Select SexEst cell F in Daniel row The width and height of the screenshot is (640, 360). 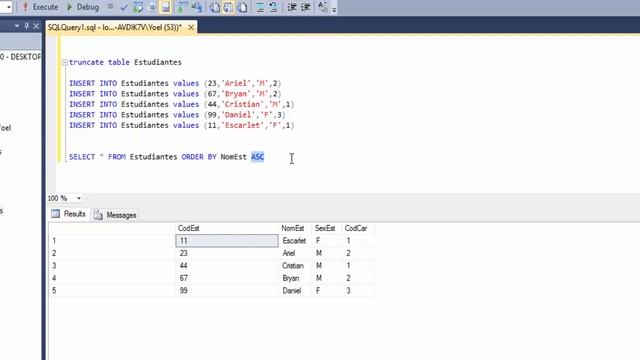click(x=327, y=291)
